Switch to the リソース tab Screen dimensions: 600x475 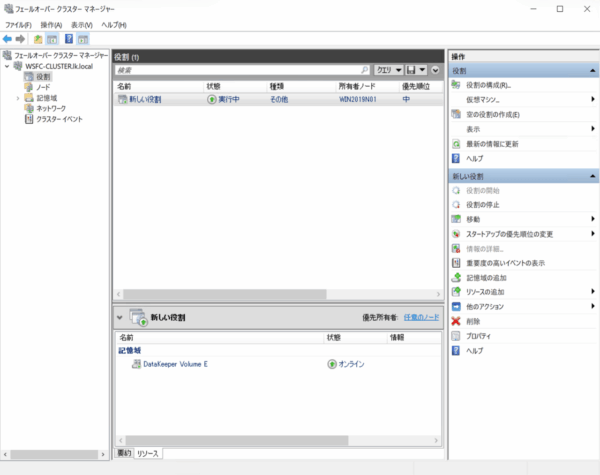(148, 454)
